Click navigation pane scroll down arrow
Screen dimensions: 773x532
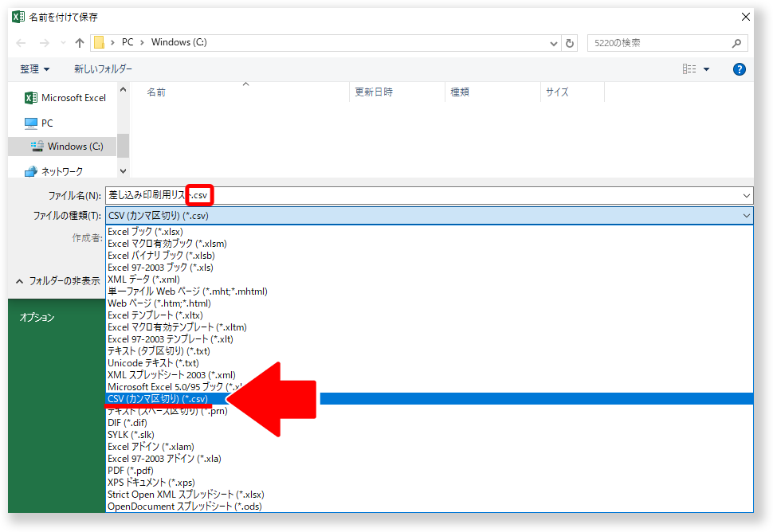coord(124,171)
